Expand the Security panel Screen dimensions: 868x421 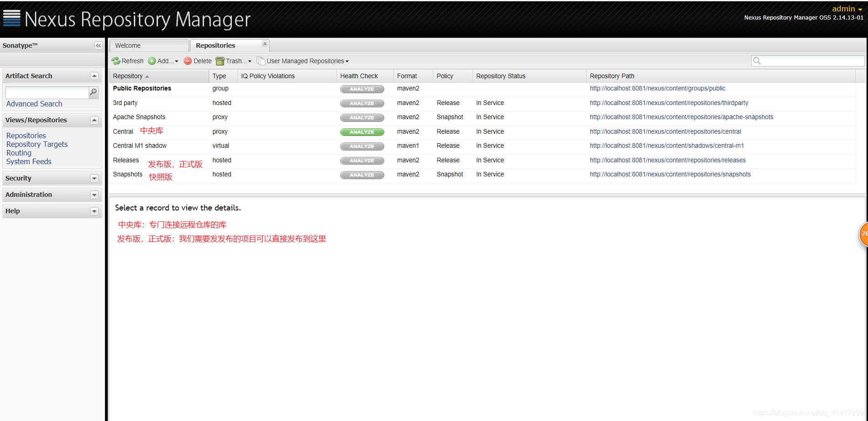pos(95,178)
